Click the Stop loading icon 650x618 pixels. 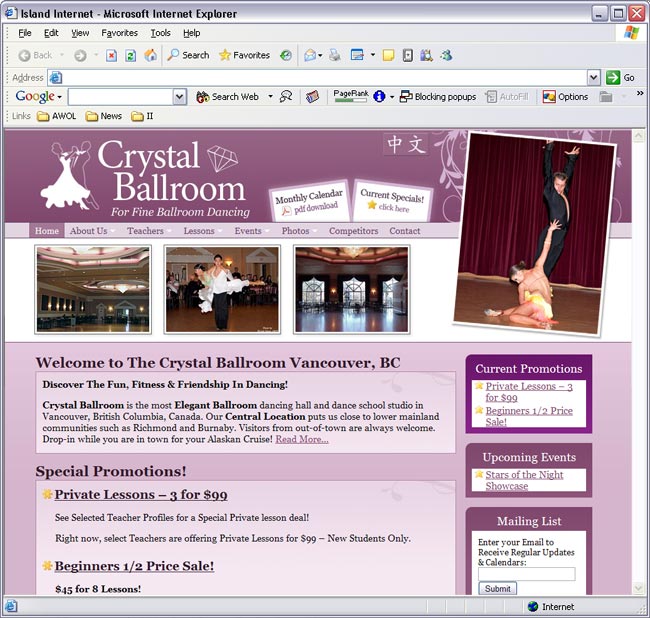click(111, 55)
